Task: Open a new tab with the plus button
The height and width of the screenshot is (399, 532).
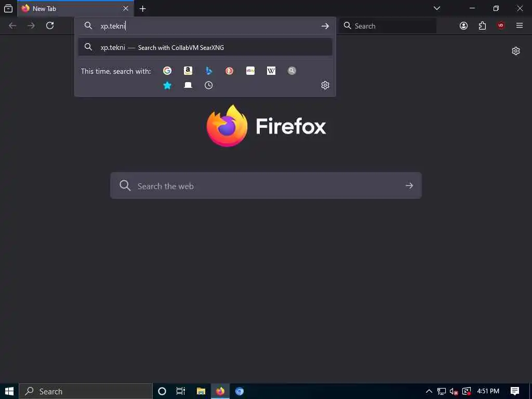Action: [x=143, y=8]
